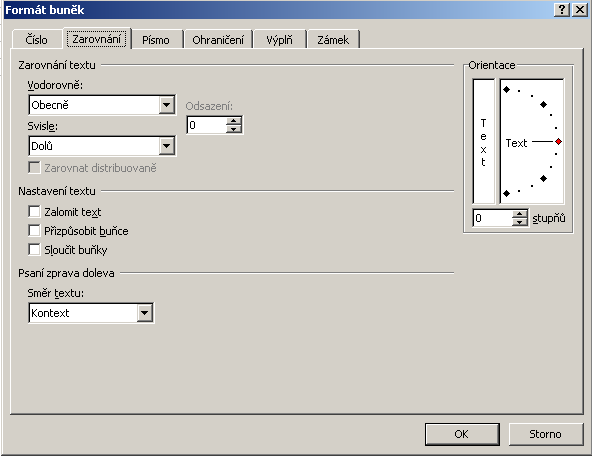The image size is (592, 457).
Task: Click the bottom diamond in orientation dial
Action: coord(507,193)
